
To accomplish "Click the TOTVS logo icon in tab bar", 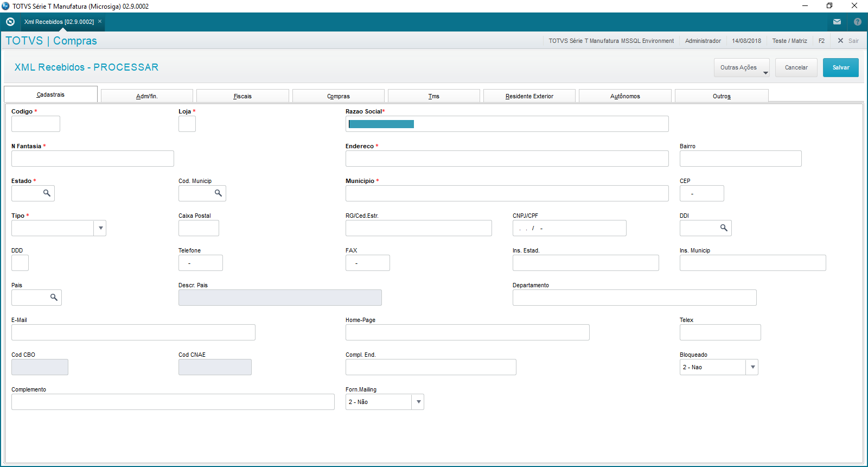I will (x=10, y=22).
